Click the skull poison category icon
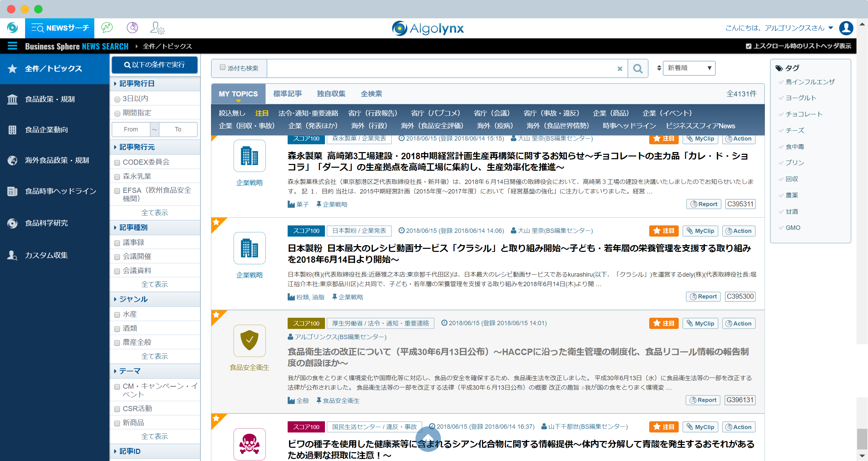This screenshot has width=868, height=461. tap(249, 444)
